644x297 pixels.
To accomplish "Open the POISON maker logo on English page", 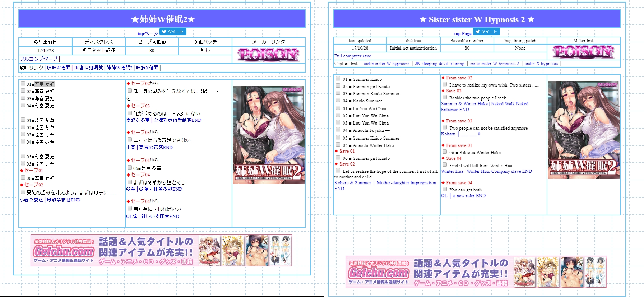I will (x=583, y=52).
